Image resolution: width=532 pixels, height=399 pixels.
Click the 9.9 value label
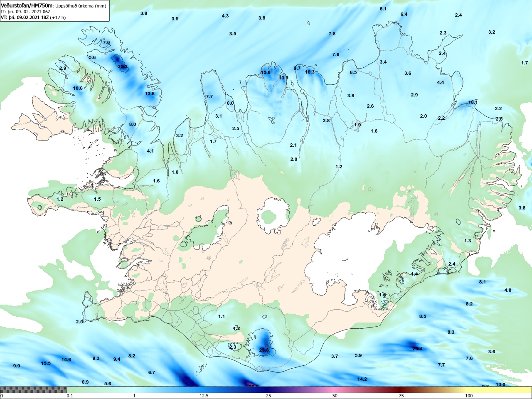(x=17, y=366)
